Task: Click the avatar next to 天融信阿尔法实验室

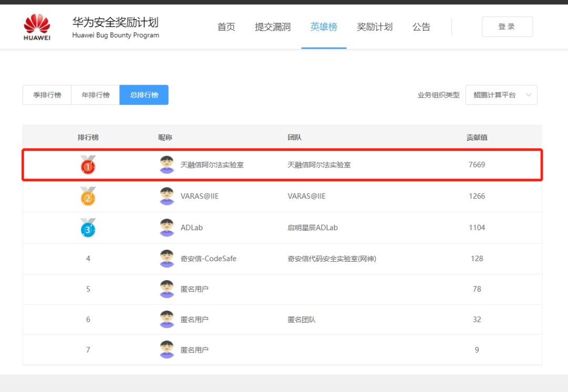Action: (167, 165)
